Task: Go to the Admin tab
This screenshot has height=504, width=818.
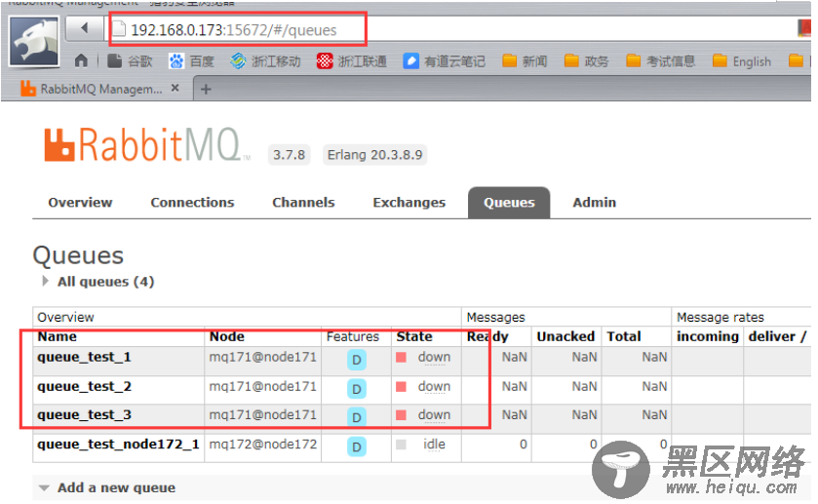Action: (594, 203)
